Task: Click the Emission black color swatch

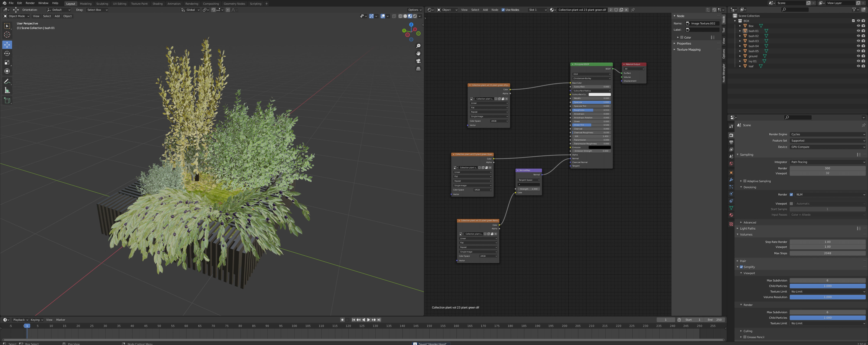Action: coord(599,147)
